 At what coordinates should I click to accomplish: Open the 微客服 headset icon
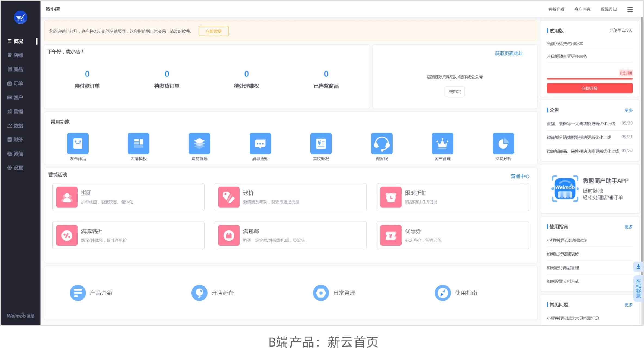382,143
